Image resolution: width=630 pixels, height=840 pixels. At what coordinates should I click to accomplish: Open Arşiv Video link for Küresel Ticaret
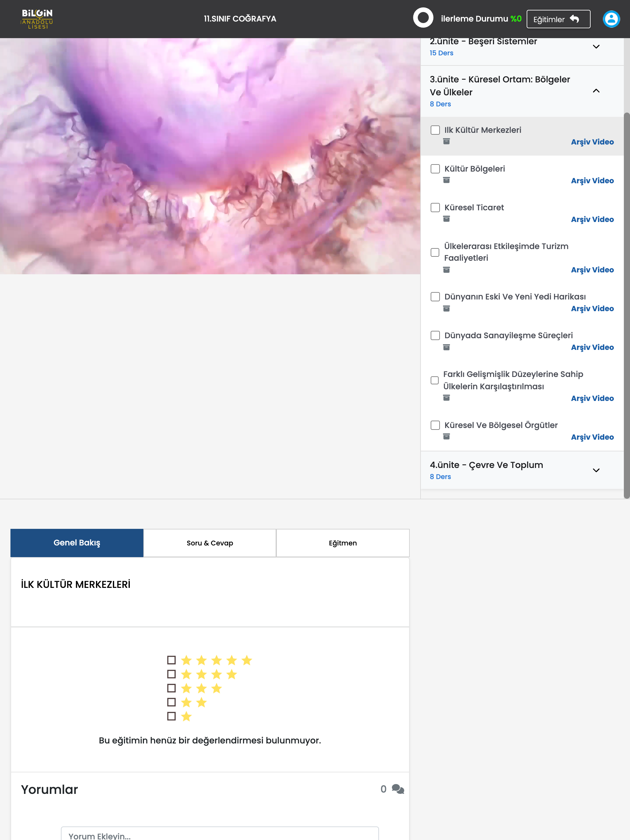(592, 219)
